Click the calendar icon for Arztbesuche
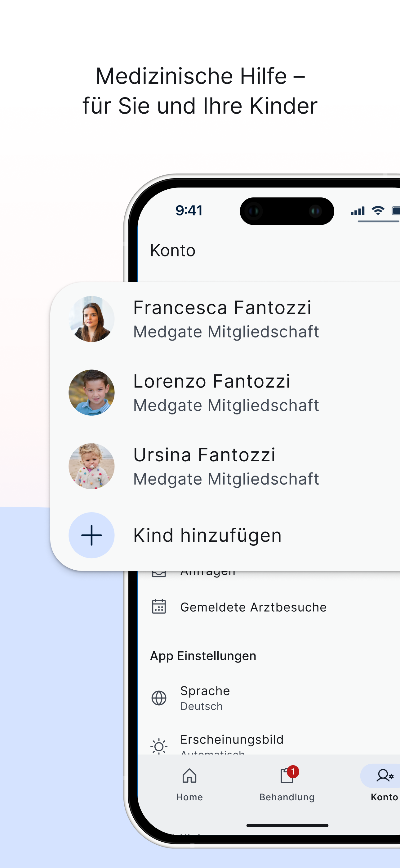The height and width of the screenshot is (868, 400). [159, 607]
